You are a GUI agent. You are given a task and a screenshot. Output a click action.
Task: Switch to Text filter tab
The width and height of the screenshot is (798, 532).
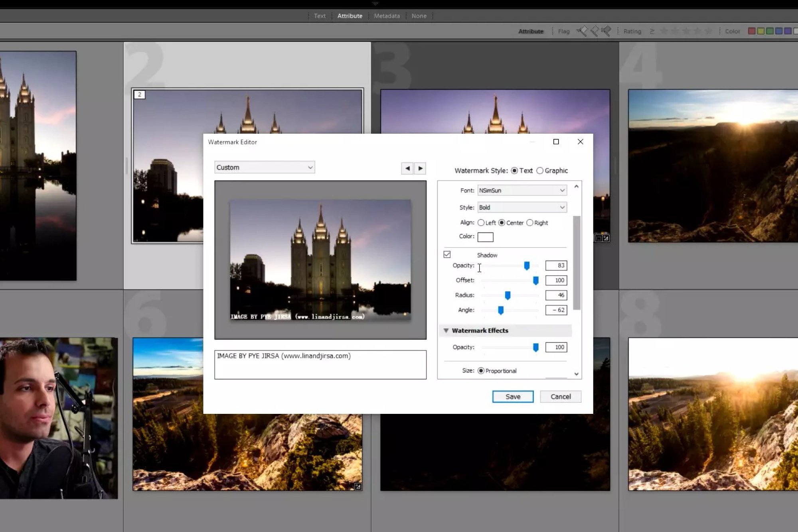pyautogui.click(x=320, y=16)
